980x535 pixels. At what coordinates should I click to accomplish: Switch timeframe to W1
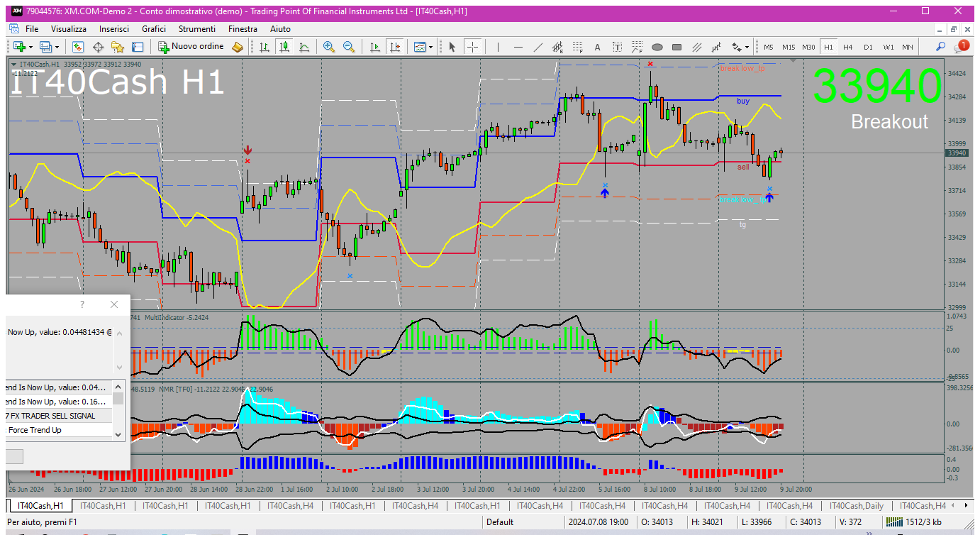888,47
